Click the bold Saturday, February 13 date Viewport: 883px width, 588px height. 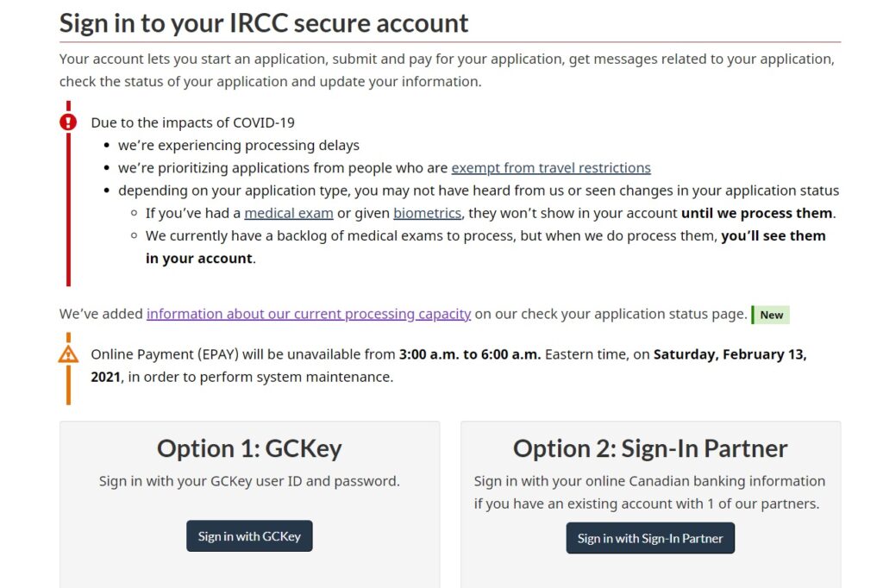[730, 354]
